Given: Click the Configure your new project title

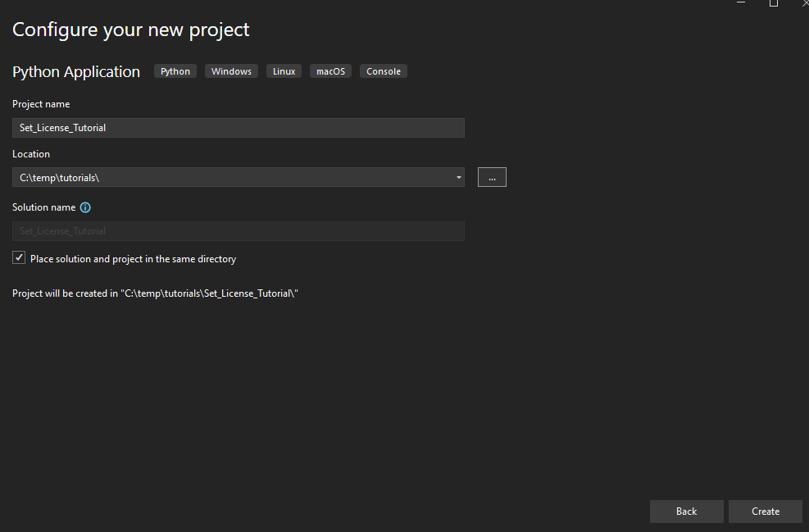Looking at the screenshot, I should click(x=131, y=30).
